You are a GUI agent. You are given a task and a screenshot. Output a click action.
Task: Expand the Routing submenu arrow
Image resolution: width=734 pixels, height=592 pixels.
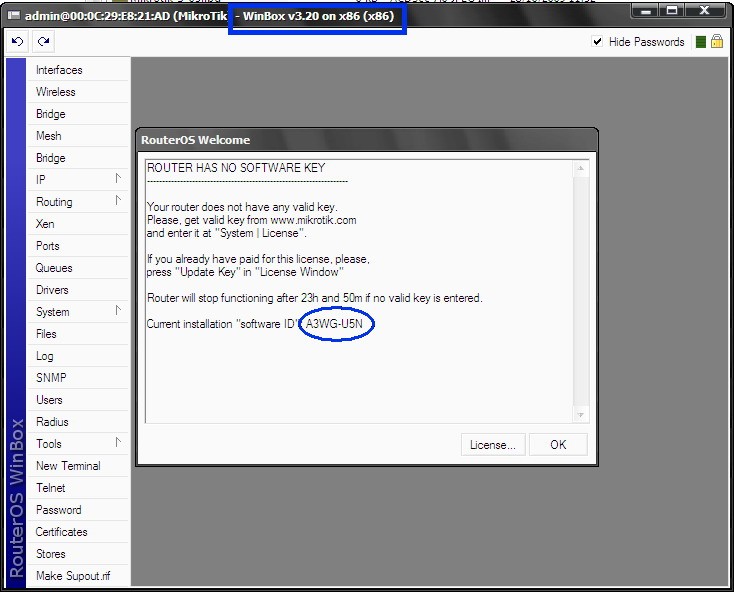tap(118, 200)
